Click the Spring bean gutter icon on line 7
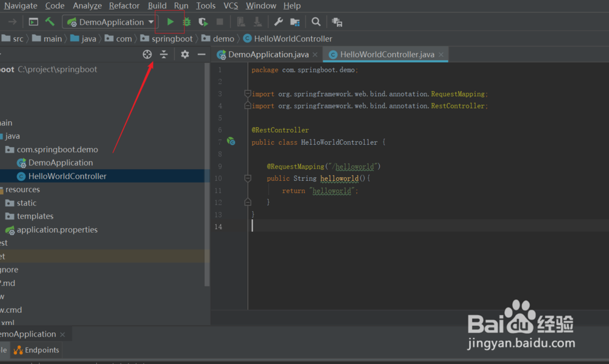 coord(231,141)
